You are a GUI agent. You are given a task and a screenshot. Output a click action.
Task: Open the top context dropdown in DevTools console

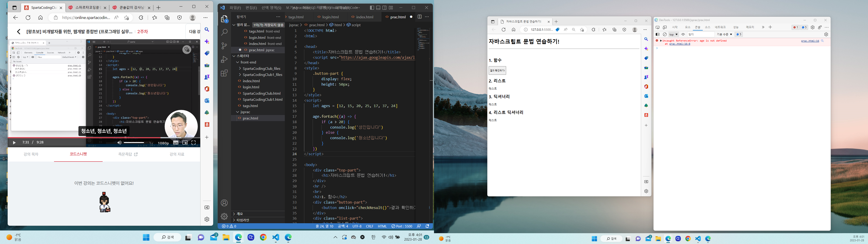click(674, 34)
